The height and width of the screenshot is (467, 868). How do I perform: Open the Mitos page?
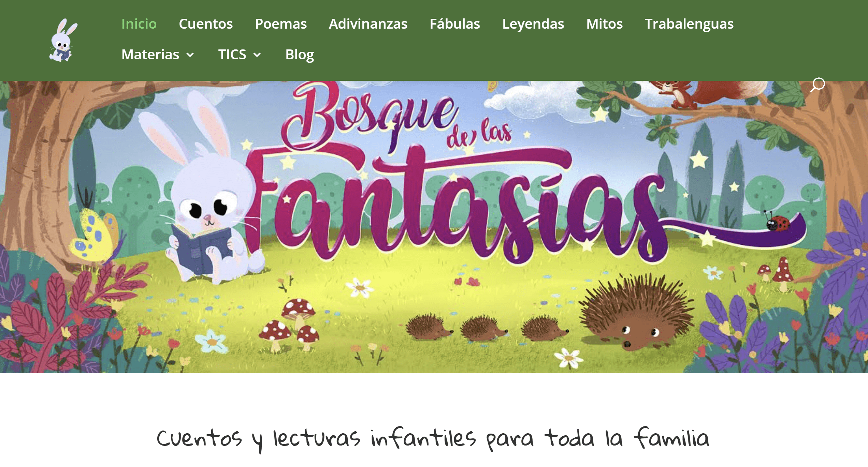(604, 24)
